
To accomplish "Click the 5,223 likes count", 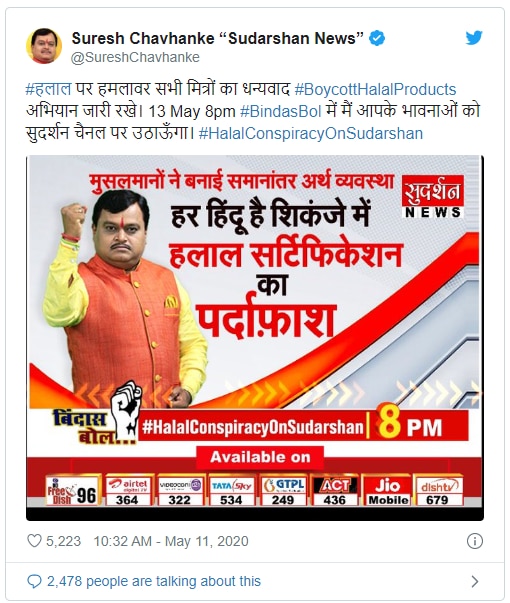I will point(63,541).
